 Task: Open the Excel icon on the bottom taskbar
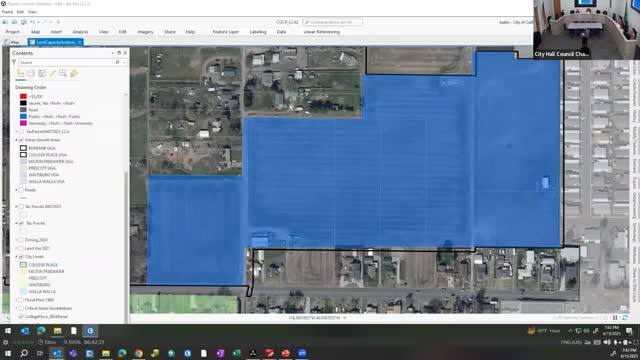pyautogui.click(x=236, y=353)
